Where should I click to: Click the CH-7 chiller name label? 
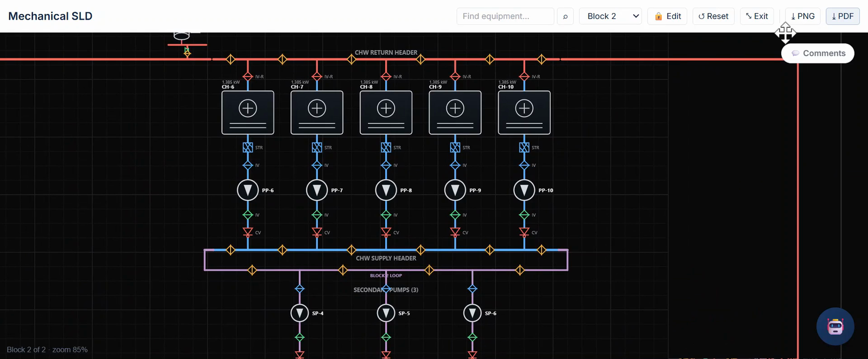click(297, 87)
